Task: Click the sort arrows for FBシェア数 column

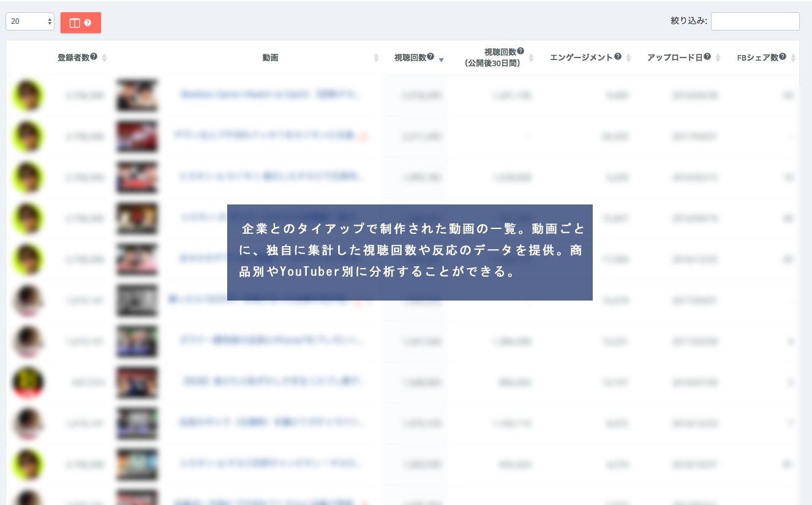Action: (794, 58)
